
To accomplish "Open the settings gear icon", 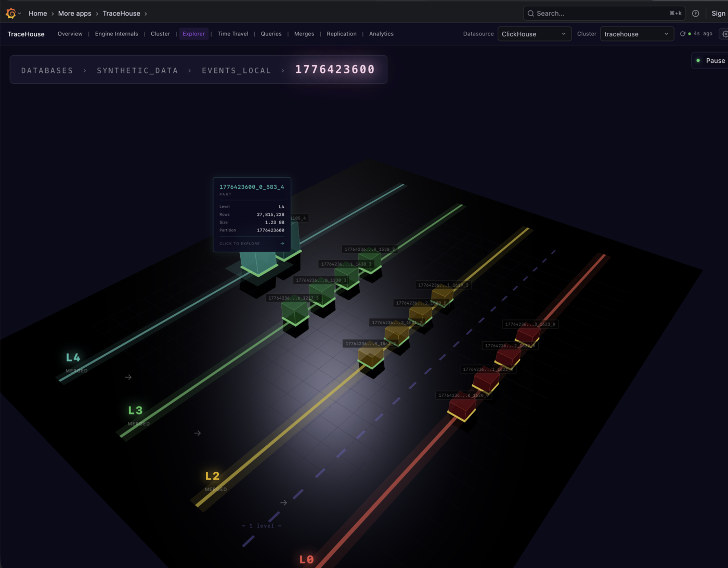I will point(725,34).
